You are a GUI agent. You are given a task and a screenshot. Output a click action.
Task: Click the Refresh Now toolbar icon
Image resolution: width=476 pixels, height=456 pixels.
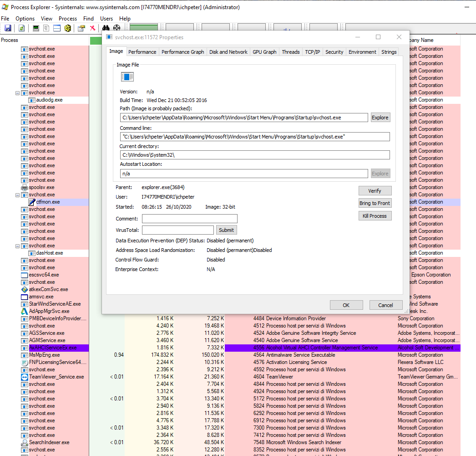click(x=21, y=28)
